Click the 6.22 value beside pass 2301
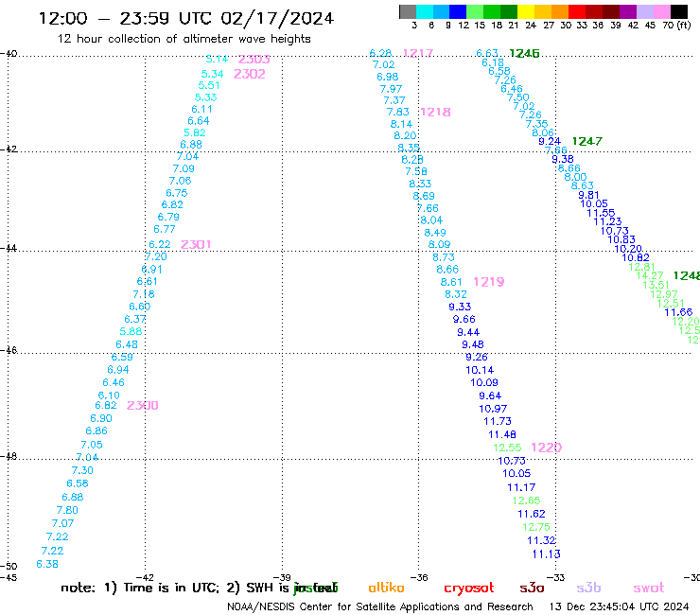Screen dimensions: 700x615 159,244
